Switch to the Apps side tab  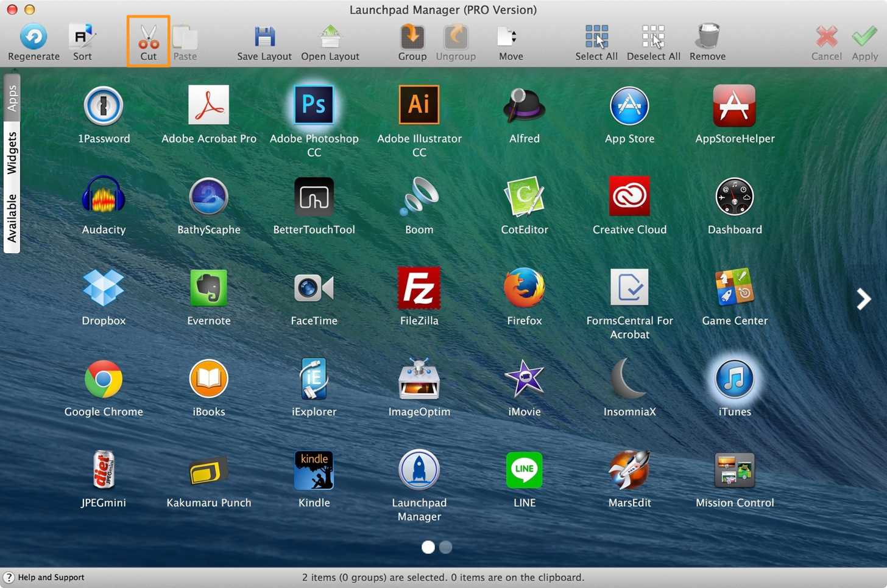pos(12,97)
